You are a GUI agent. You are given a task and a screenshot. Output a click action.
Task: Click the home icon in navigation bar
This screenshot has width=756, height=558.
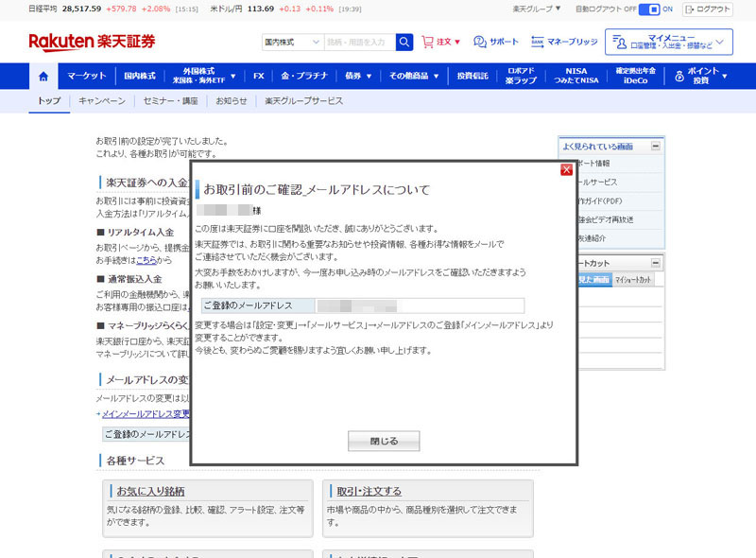(x=43, y=76)
